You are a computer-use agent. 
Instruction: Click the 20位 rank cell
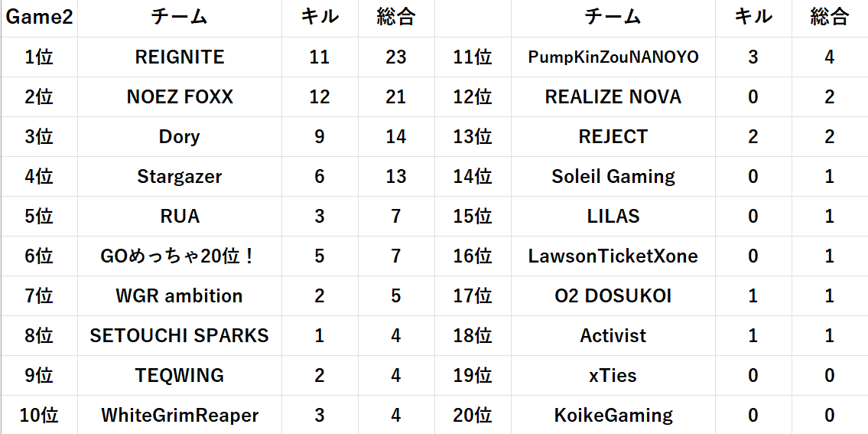pyautogui.click(x=473, y=416)
